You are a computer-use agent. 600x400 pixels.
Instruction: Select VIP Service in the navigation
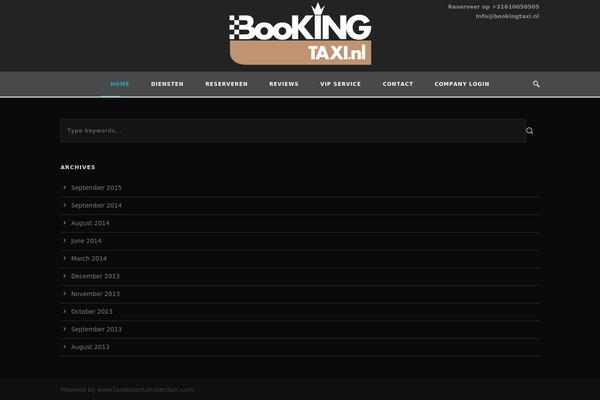pos(341,84)
